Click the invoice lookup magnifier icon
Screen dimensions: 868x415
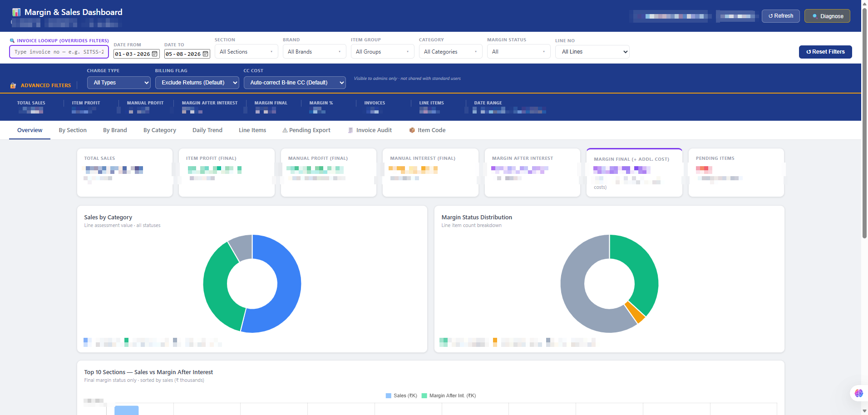click(x=12, y=41)
